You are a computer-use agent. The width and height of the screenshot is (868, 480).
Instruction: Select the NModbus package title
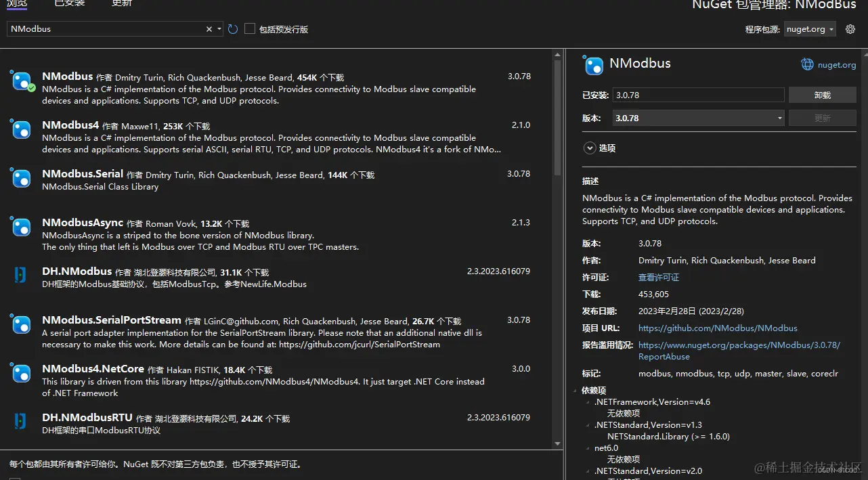click(x=67, y=77)
